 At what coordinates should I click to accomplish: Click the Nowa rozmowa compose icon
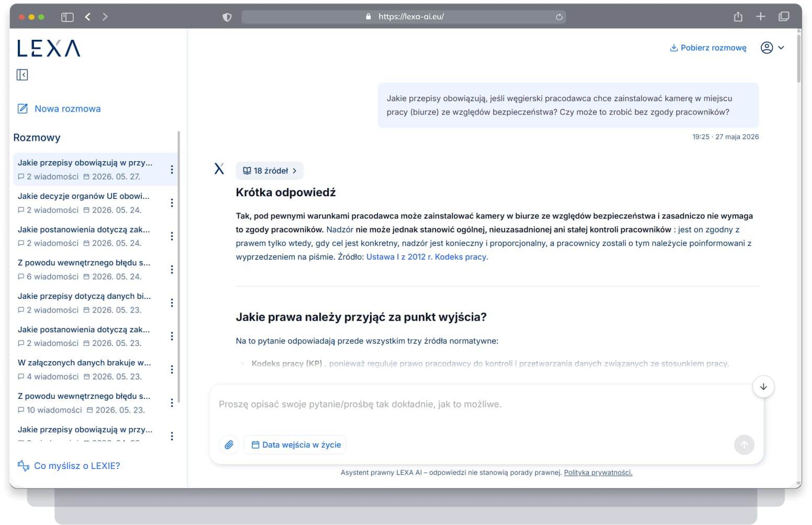click(23, 109)
